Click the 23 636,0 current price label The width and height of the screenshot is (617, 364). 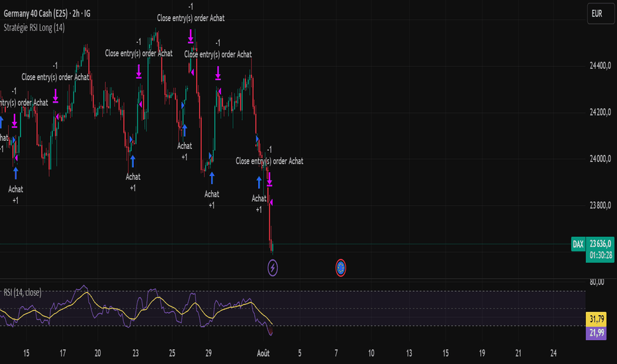pos(600,244)
